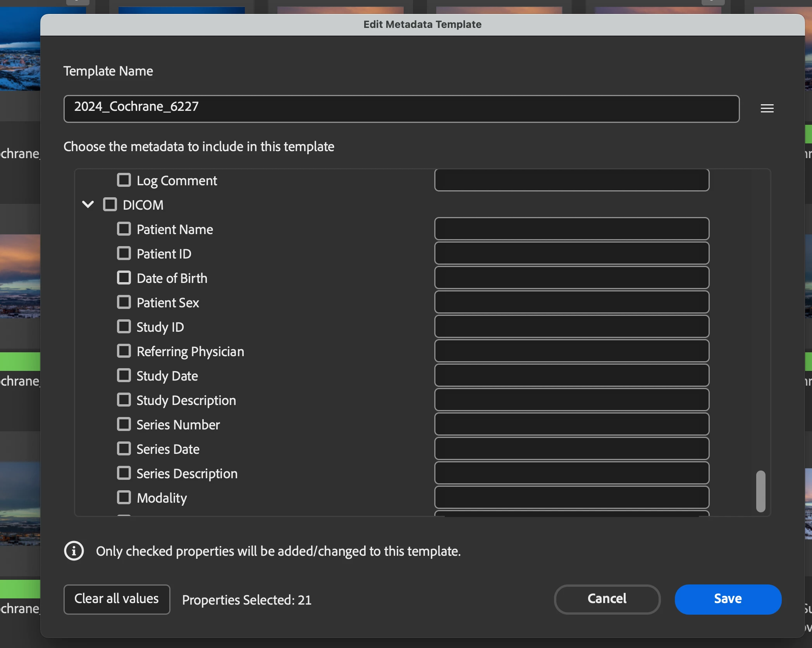Check the DICOM group checkbox
This screenshot has width=812, height=648.
click(x=110, y=204)
